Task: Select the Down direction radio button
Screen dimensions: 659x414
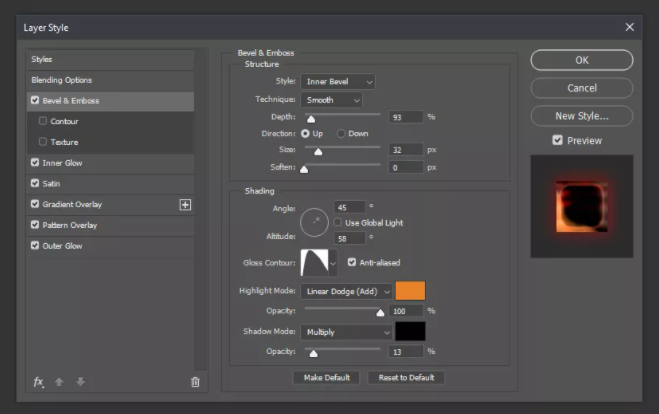Action: pos(341,133)
